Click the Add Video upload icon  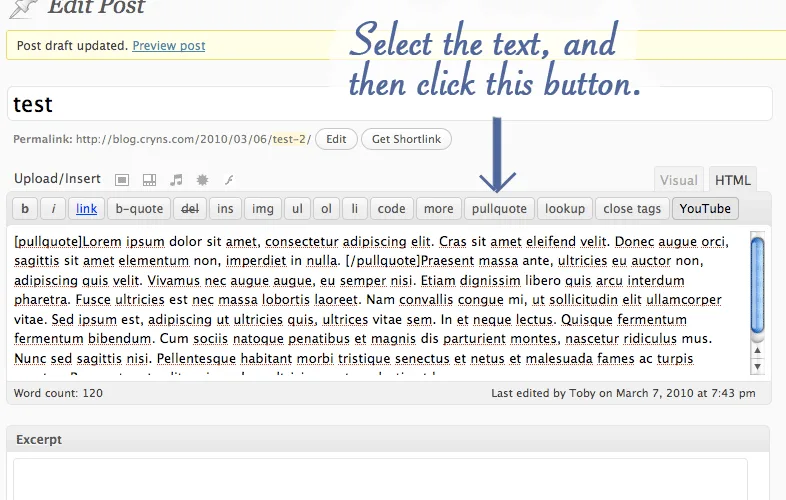tap(149, 180)
